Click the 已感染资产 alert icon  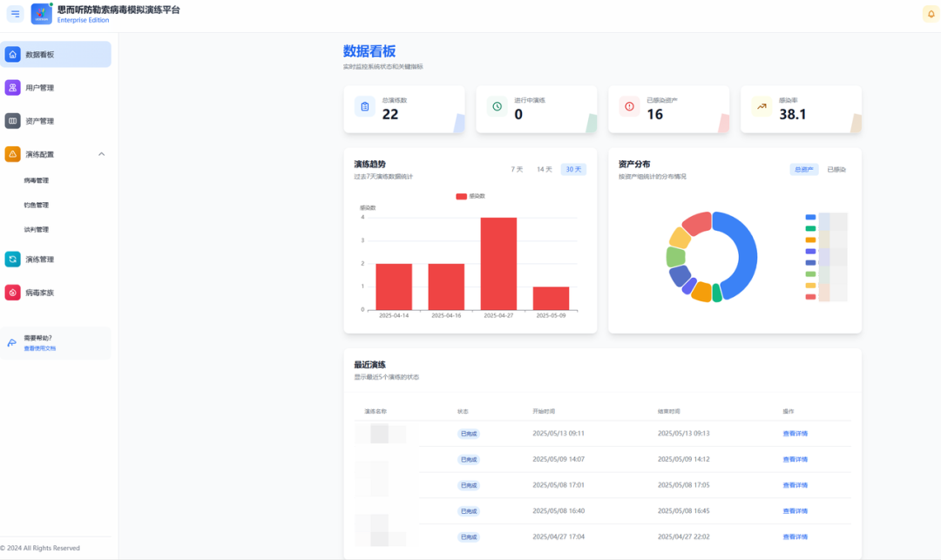coord(629,106)
